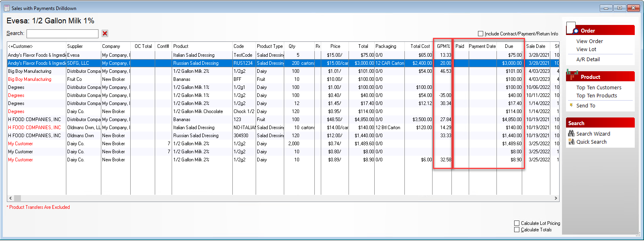Open A/R Detail link
The width and height of the screenshot is (644, 241).
(x=588, y=59)
